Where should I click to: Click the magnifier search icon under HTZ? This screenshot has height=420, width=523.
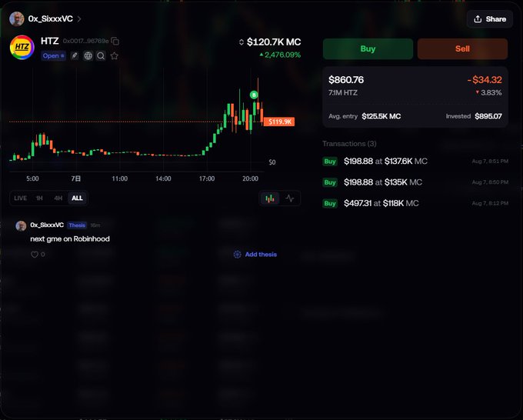click(x=101, y=55)
